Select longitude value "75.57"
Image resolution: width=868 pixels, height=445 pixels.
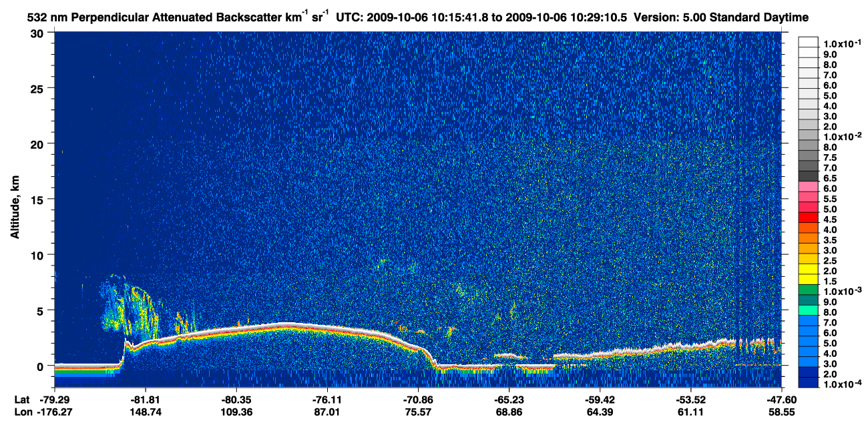click(417, 412)
